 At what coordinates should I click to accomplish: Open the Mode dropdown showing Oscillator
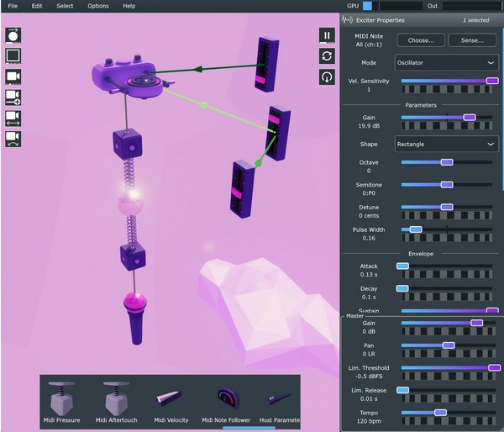click(x=447, y=62)
